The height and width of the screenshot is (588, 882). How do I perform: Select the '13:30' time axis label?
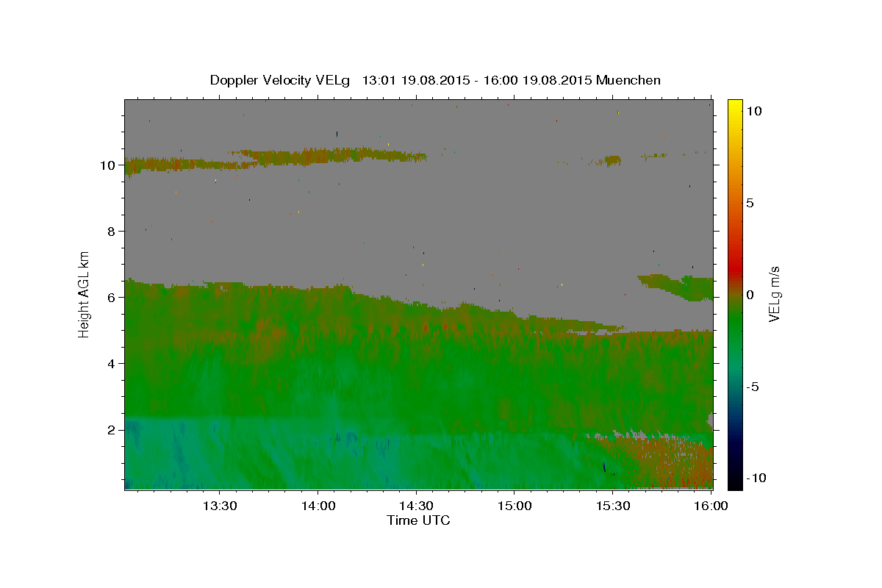(x=219, y=506)
